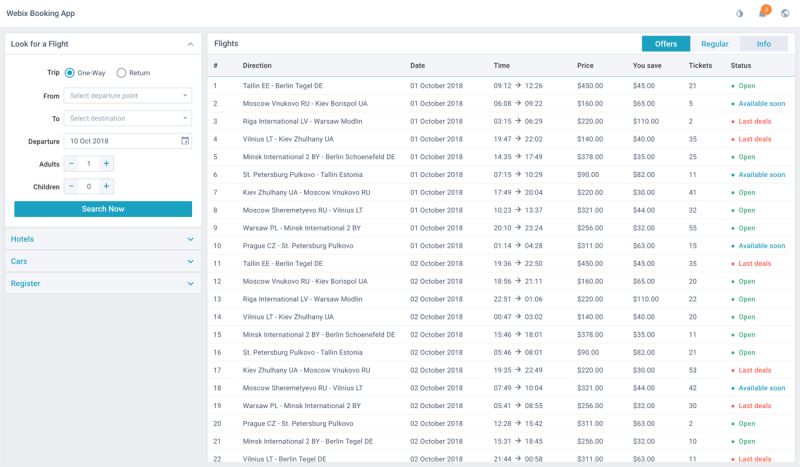Screen dimensions: 800x467
Task: Click the $378.00 price in row 15
Action: coord(590,335)
